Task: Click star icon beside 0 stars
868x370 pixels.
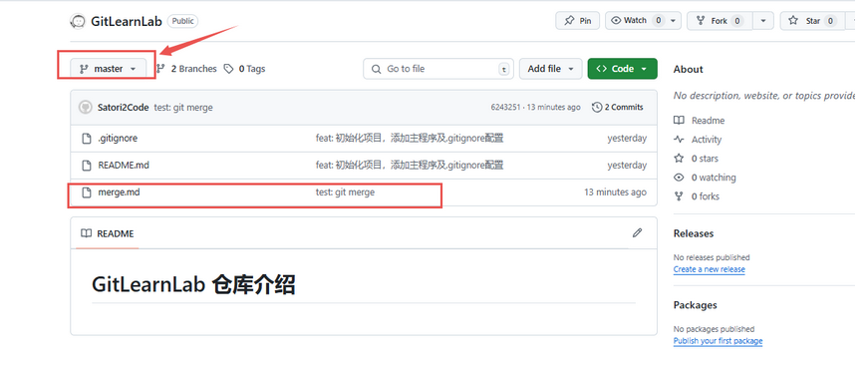Action: 679,159
